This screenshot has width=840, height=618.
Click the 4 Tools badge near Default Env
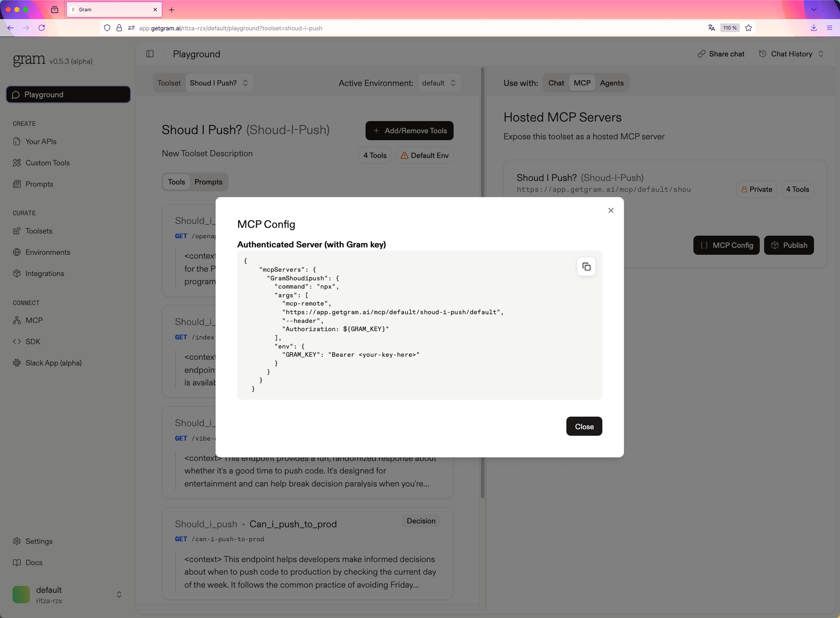375,155
